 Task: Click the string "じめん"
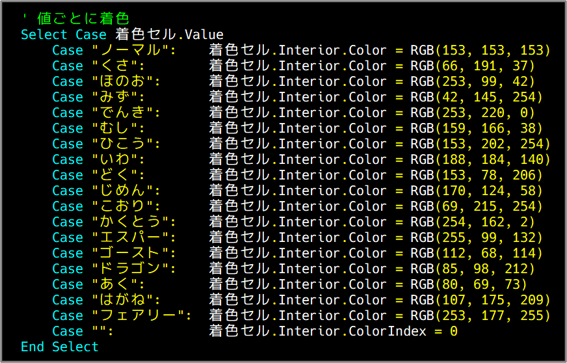pos(122,191)
